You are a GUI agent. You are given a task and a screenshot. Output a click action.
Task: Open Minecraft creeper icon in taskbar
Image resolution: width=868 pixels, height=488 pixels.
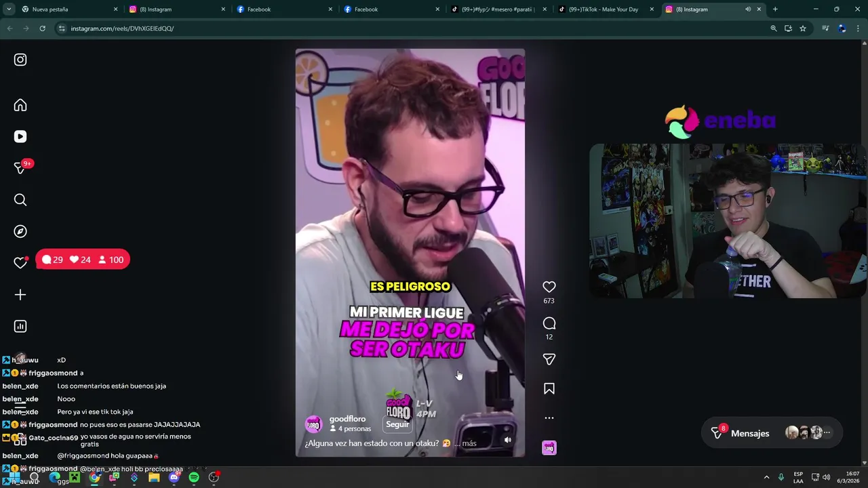coord(75,477)
